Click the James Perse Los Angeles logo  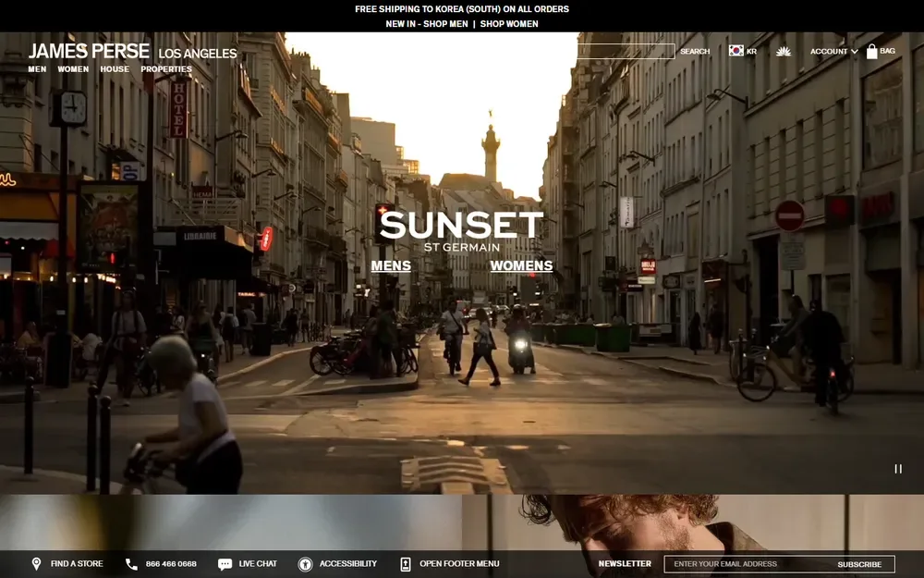coord(132,52)
